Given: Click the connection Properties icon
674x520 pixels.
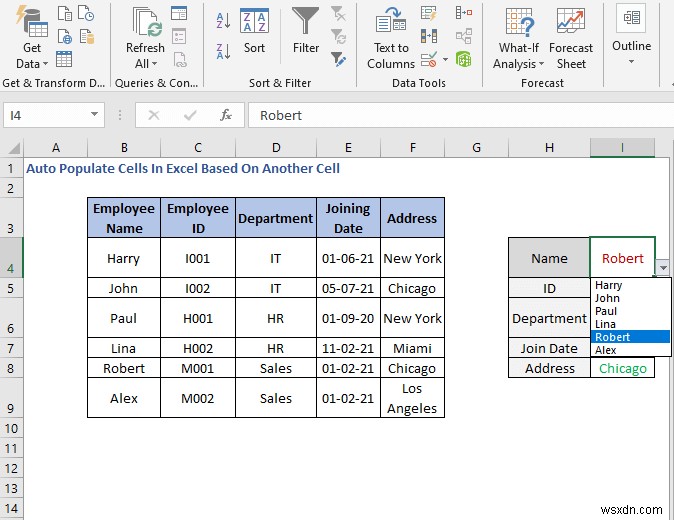Looking at the screenshot, I should (x=179, y=37).
